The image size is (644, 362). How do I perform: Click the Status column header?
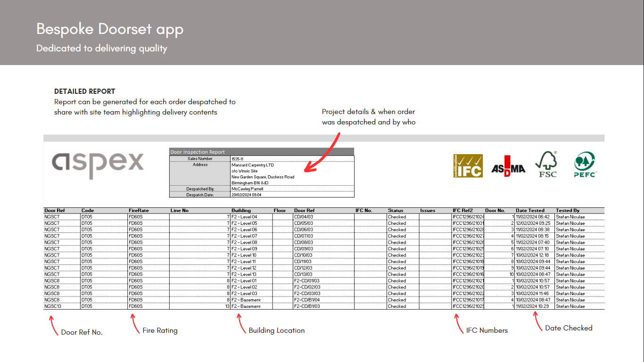pyautogui.click(x=396, y=211)
